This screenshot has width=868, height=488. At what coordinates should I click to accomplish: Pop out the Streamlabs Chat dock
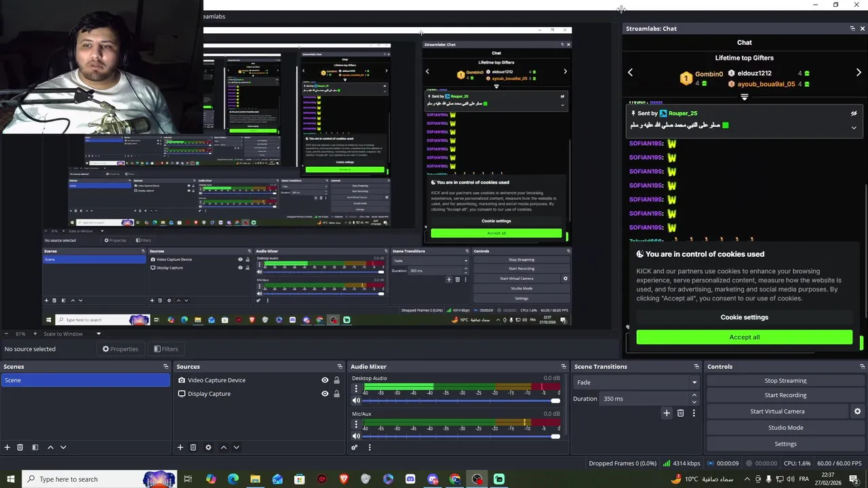(x=852, y=28)
